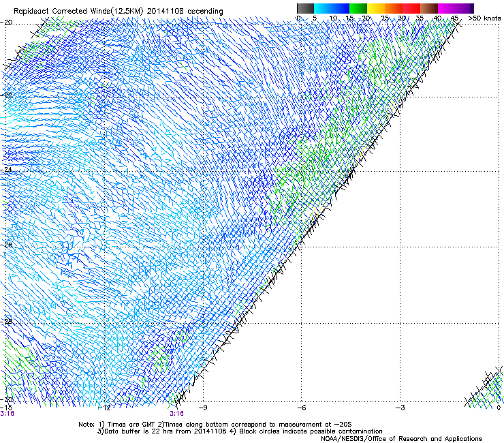
Task: Select the magenta-purple 40-50 knots legend band
Action: [x=456, y=8]
